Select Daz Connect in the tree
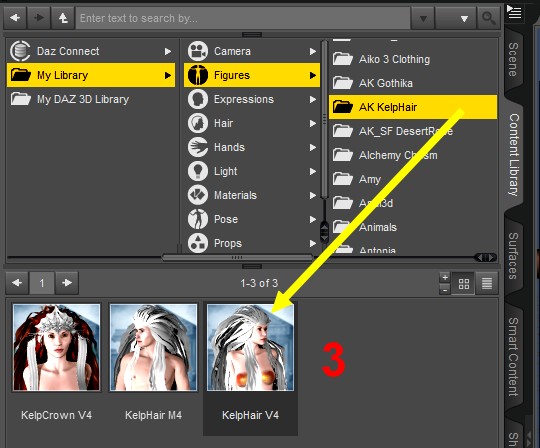This screenshot has height=448, width=540. [91, 51]
